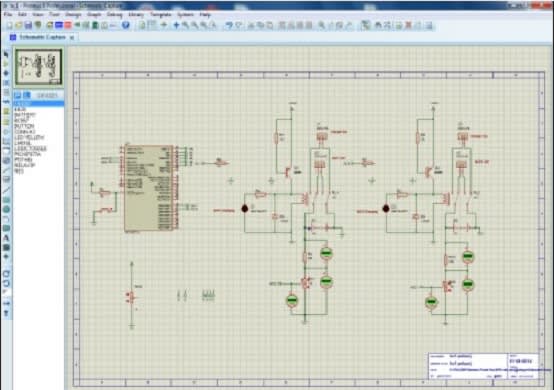This screenshot has height=390, width=554.
Task: Open the Bill of Materials green icon
Action: 95,25
